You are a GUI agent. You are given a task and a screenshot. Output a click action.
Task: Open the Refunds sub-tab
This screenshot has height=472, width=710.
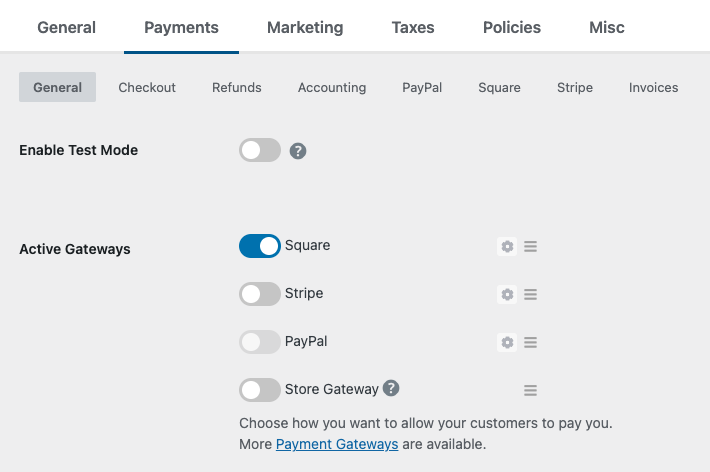pos(237,87)
